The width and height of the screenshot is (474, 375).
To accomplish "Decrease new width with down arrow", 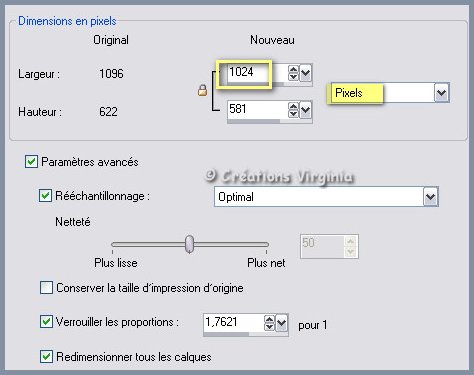I will click(293, 77).
